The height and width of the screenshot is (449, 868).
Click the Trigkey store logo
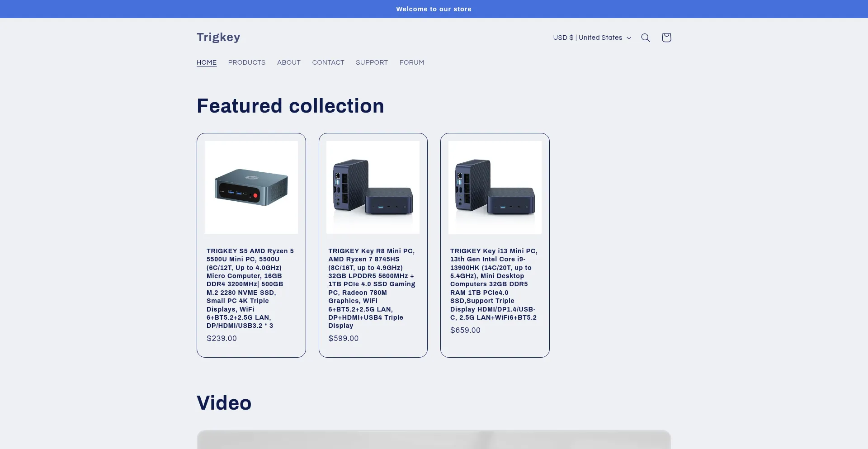pyautogui.click(x=218, y=37)
